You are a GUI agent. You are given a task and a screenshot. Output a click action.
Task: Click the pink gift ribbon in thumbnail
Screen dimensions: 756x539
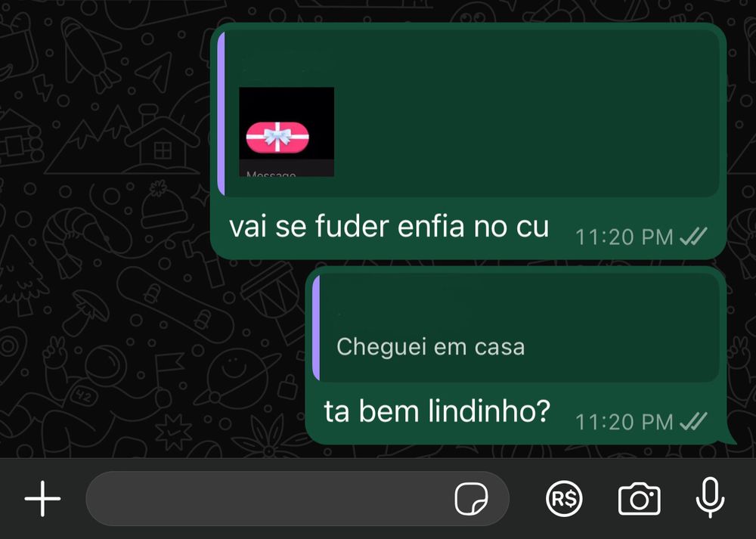click(277, 138)
